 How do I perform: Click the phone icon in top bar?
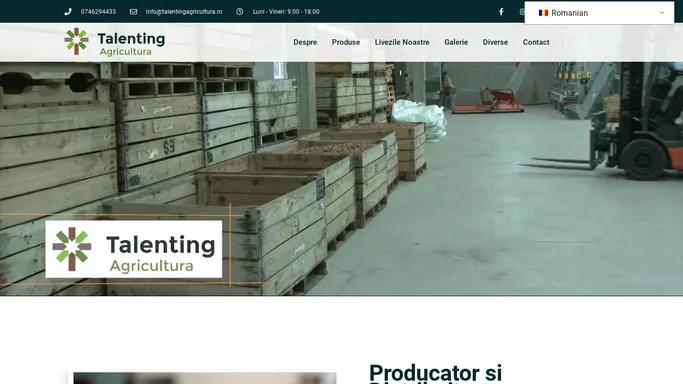[x=68, y=12]
